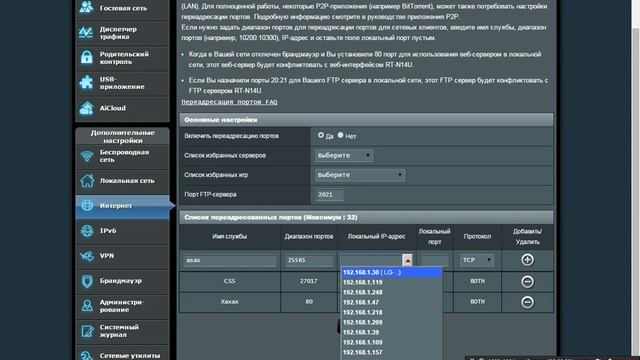Choose 192.168.1.39 from IP list
Screen dimensions: 640x360
click(391, 332)
